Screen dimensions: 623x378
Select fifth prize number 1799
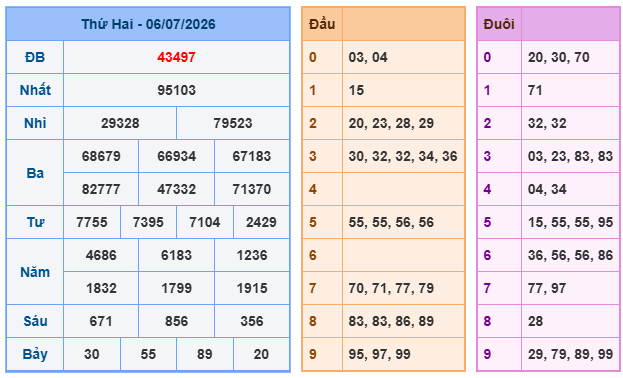click(176, 288)
